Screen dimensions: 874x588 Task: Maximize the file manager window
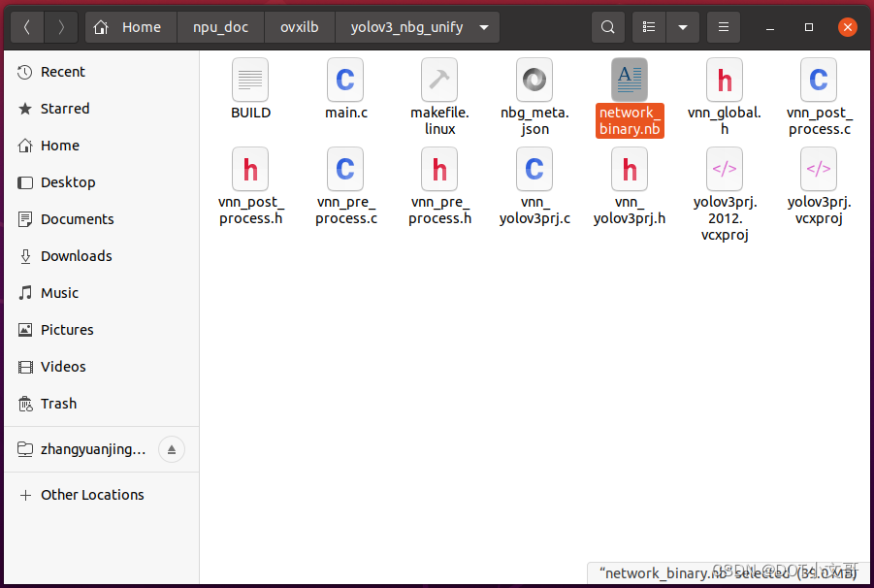(x=809, y=27)
